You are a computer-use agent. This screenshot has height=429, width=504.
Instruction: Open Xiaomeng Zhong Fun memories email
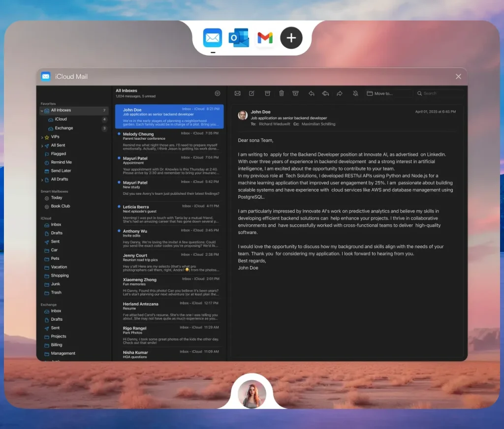coord(169,287)
